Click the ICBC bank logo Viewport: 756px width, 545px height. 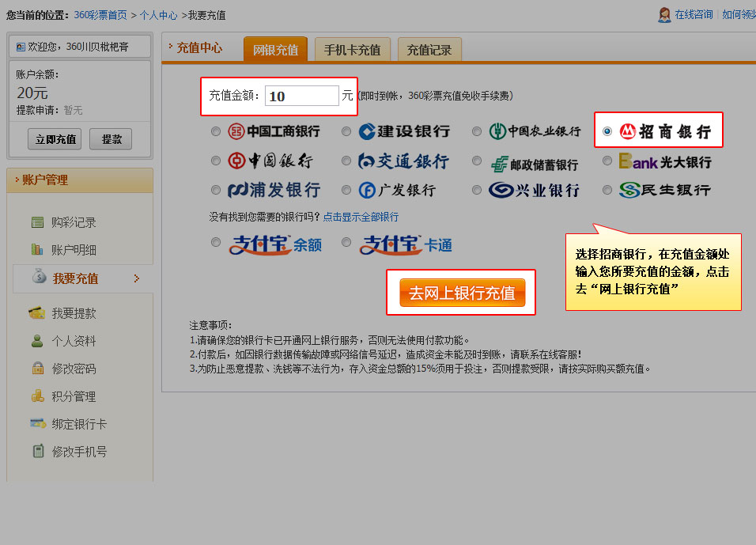274,131
